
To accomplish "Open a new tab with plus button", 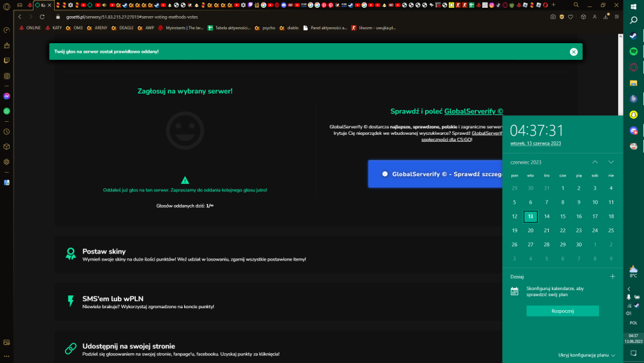I will click(x=554, y=5).
